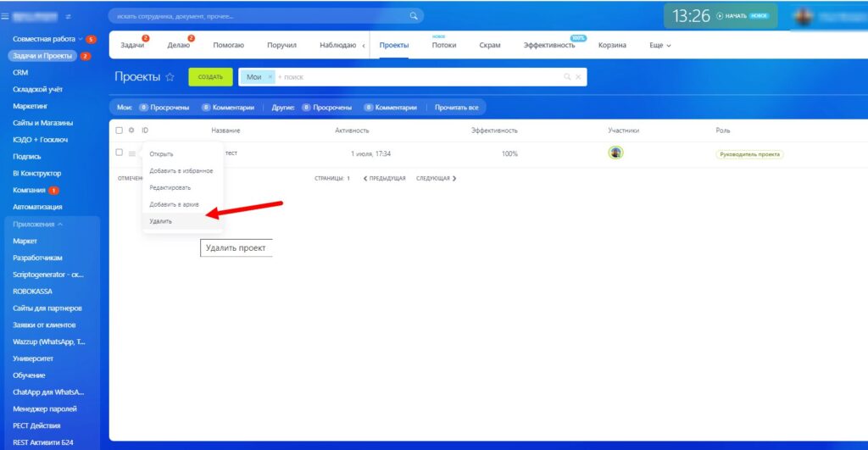868x450 pixels.
Task: Open Маркетинг in the sidebar
Action: (x=31, y=106)
